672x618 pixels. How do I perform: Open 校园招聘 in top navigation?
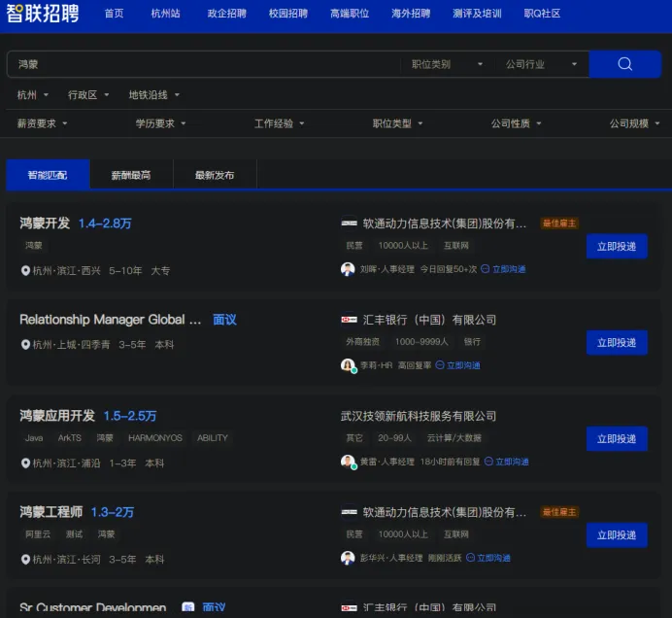[x=288, y=14]
